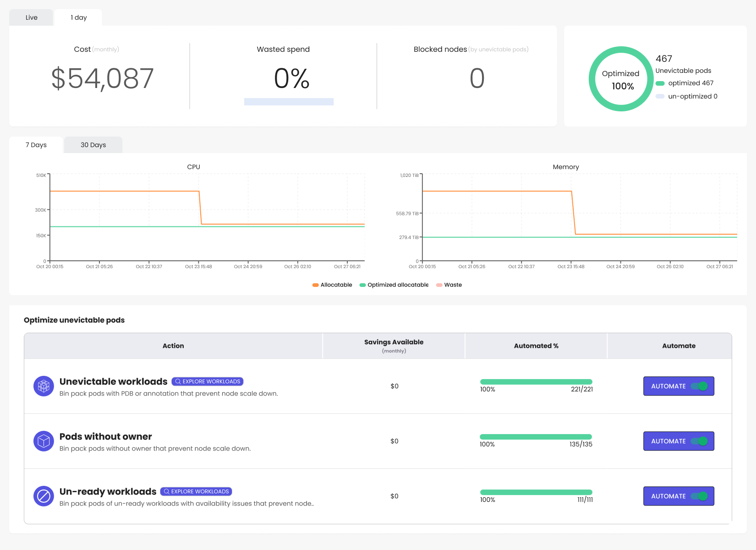Explore workloads for Unevictable workloads
This screenshot has height=550, width=756.
208,381
